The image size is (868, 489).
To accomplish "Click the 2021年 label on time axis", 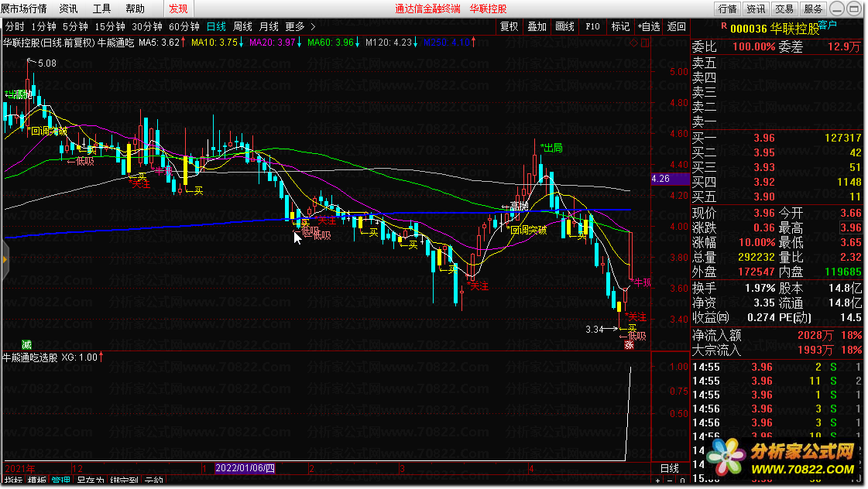I will click(20, 469).
